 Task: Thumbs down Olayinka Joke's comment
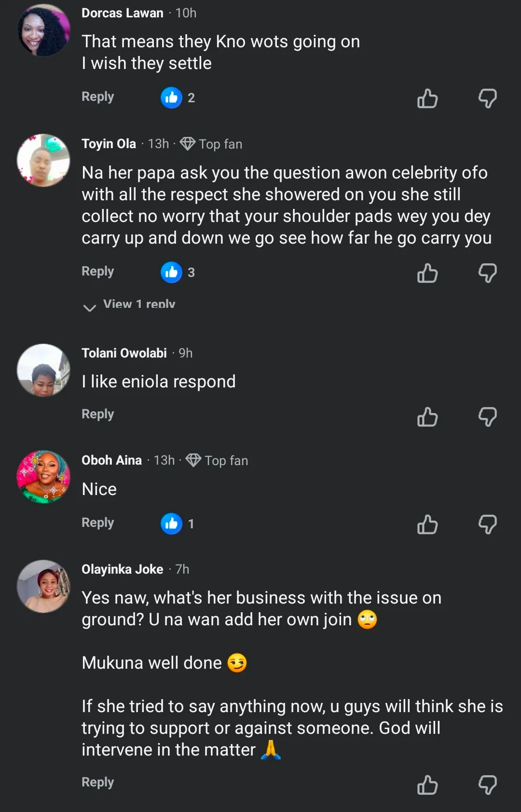pyautogui.click(x=487, y=785)
